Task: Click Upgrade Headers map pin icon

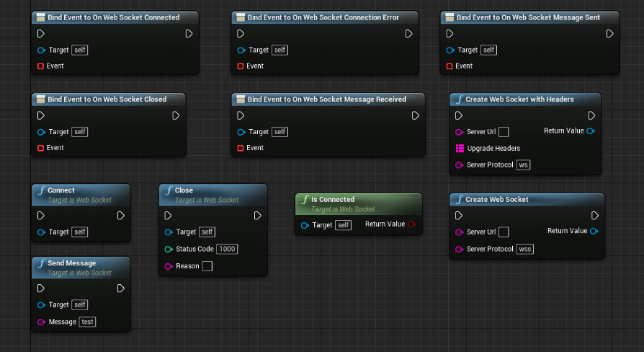Action: click(460, 149)
